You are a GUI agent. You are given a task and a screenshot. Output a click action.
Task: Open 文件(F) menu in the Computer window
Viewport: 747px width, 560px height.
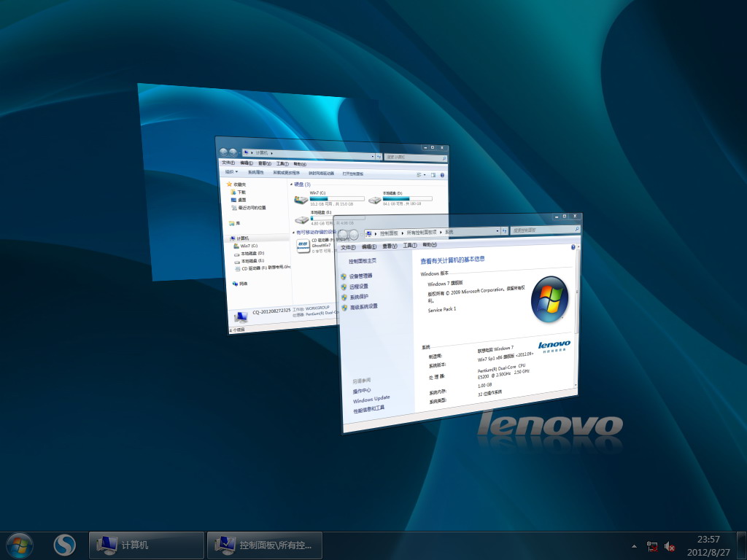click(x=228, y=163)
